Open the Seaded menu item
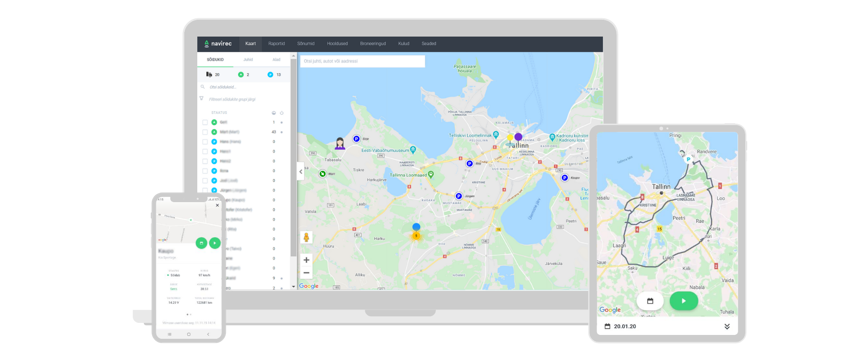The image size is (868, 359). 429,44
